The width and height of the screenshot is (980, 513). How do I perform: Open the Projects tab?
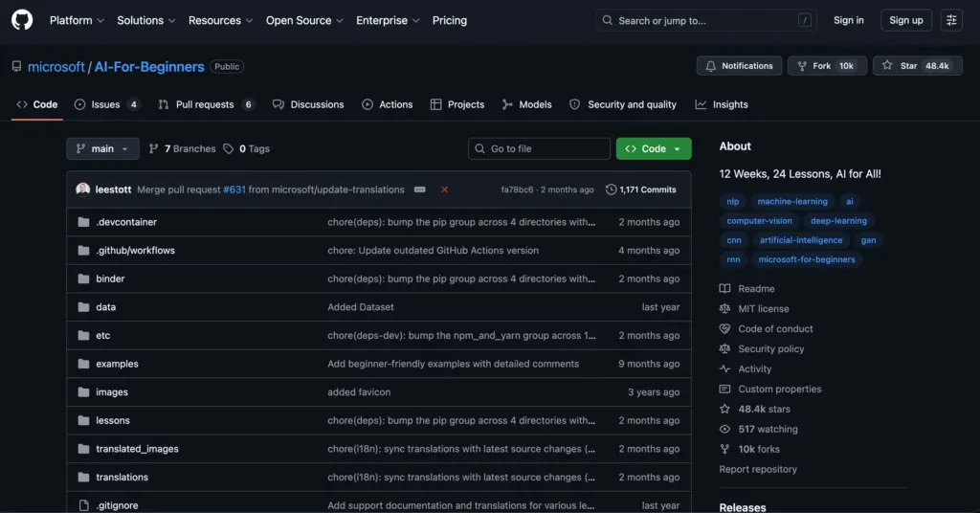[x=457, y=104]
